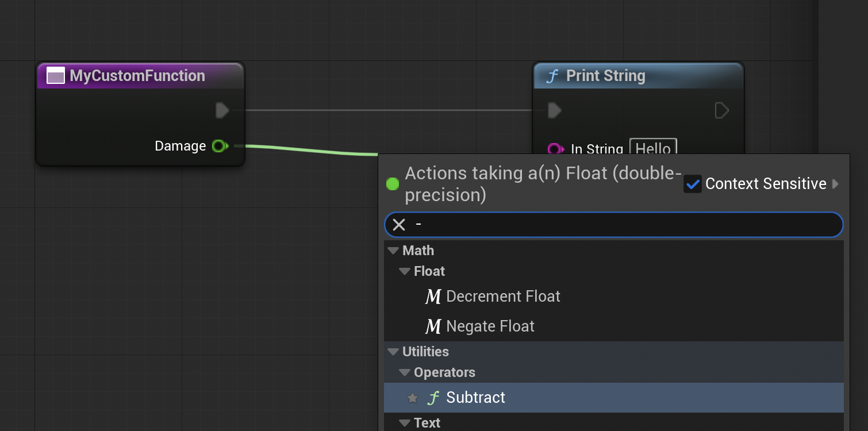This screenshot has height=431, width=868.
Task: Select the Decrement Float action
Action: (x=503, y=297)
